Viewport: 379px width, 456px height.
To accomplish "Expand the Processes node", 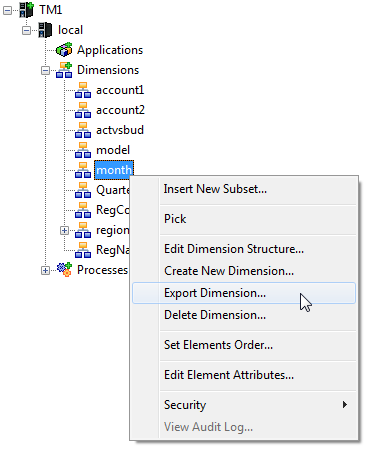I will click(x=45, y=270).
